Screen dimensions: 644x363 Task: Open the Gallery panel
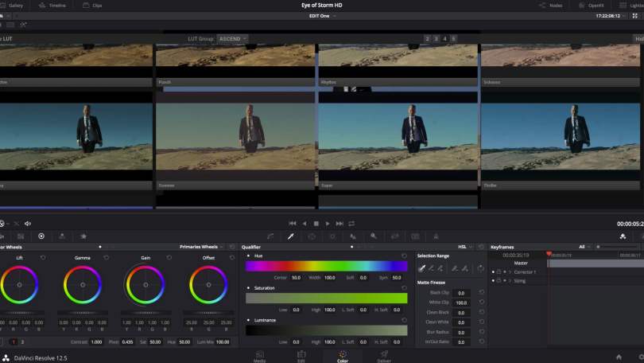[12, 6]
